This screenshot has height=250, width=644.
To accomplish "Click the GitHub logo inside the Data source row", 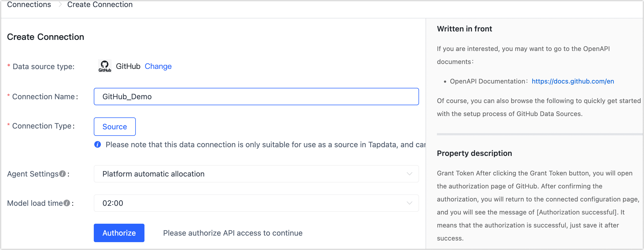I will click(104, 66).
